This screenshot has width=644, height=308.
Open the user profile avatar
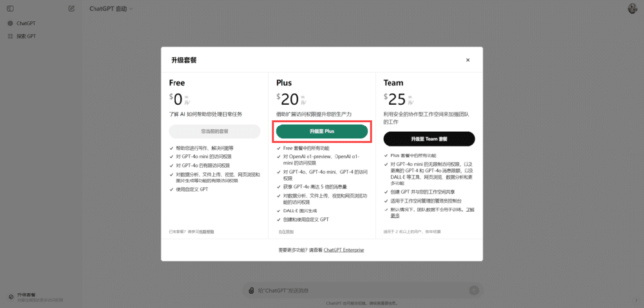click(632, 8)
